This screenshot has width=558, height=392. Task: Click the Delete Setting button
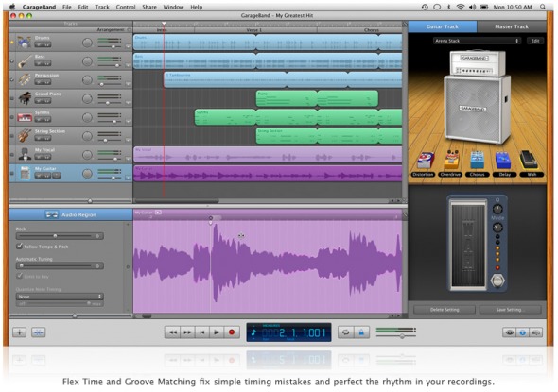click(x=445, y=310)
